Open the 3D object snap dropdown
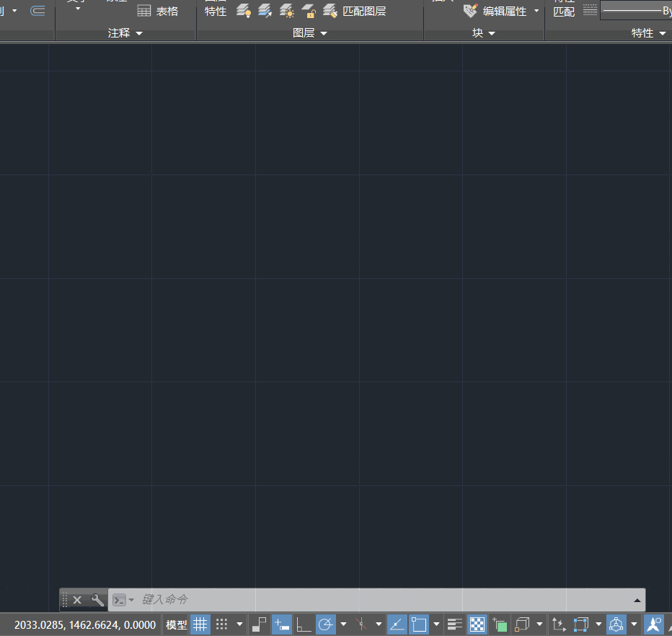The height and width of the screenshot is (636, 672). (x=539, y=624)
